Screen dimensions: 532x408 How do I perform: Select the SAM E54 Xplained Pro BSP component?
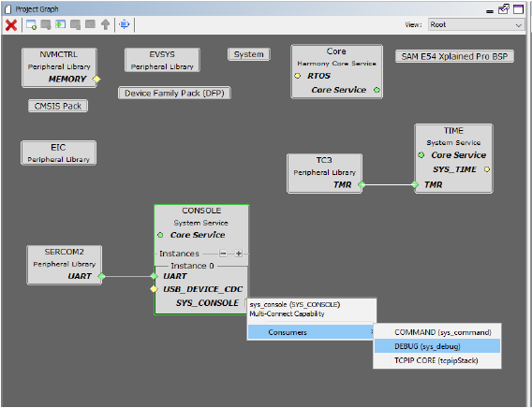click(x=454, y=56)
